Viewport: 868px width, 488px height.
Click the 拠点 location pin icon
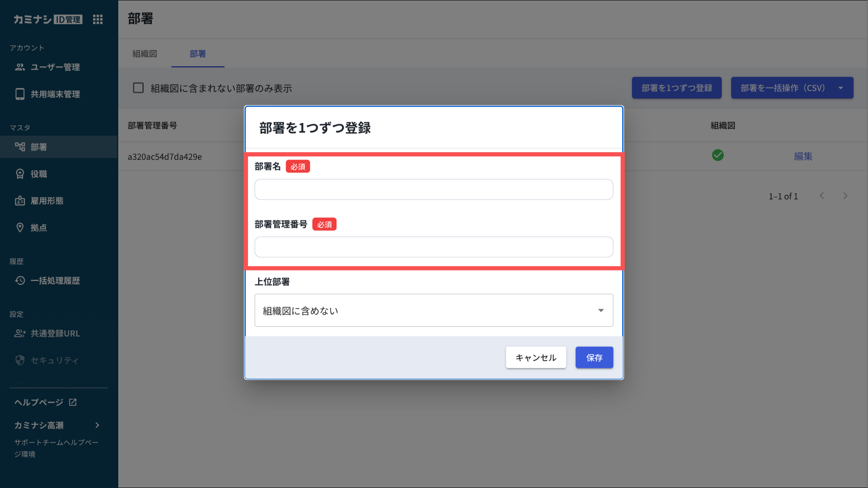20,228
